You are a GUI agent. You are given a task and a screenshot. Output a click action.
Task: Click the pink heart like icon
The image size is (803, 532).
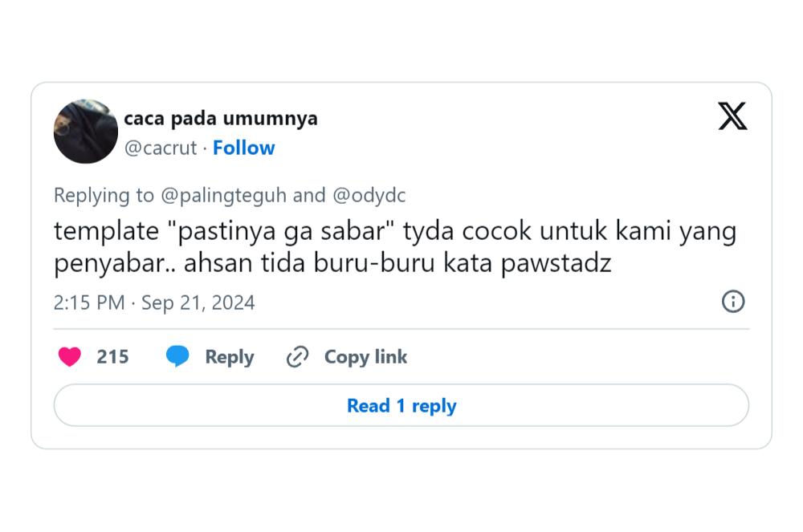(x=70, y=356)
